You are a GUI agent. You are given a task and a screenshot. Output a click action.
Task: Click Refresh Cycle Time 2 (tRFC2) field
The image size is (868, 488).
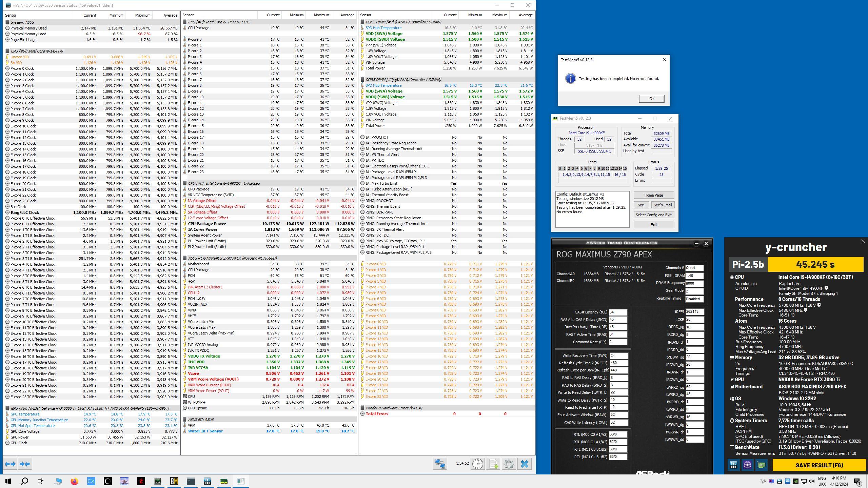pos(618,363)
